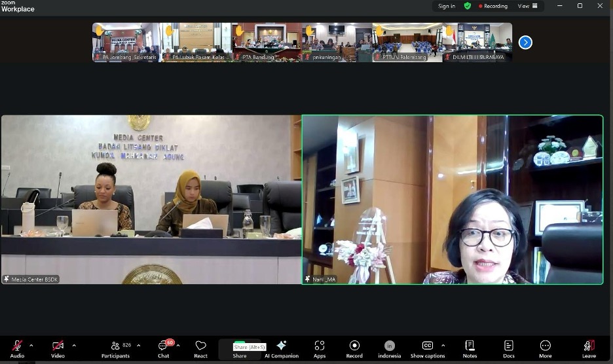
Task: Open the Chat panel
Action: [164, 349]
